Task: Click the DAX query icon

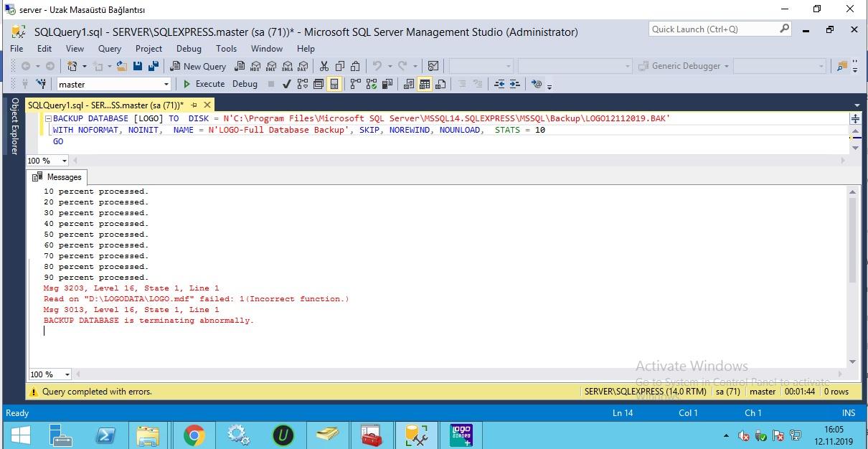Action: (x=303, y=66)
